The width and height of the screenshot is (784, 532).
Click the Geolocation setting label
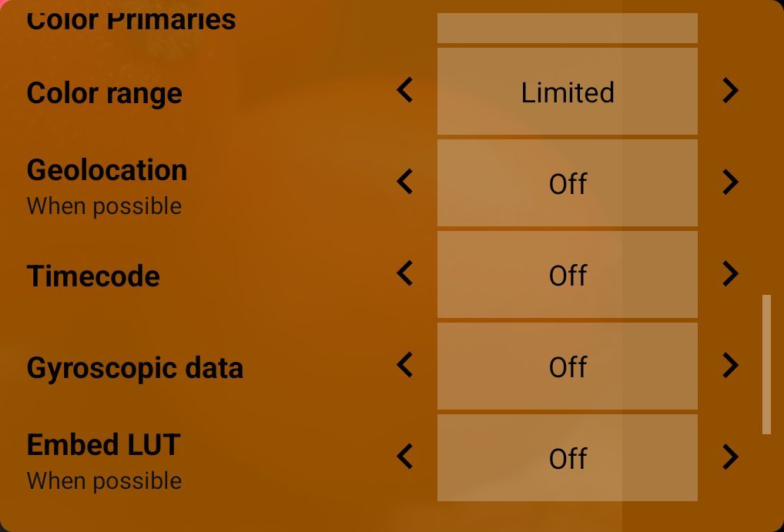tap(107, 170)
